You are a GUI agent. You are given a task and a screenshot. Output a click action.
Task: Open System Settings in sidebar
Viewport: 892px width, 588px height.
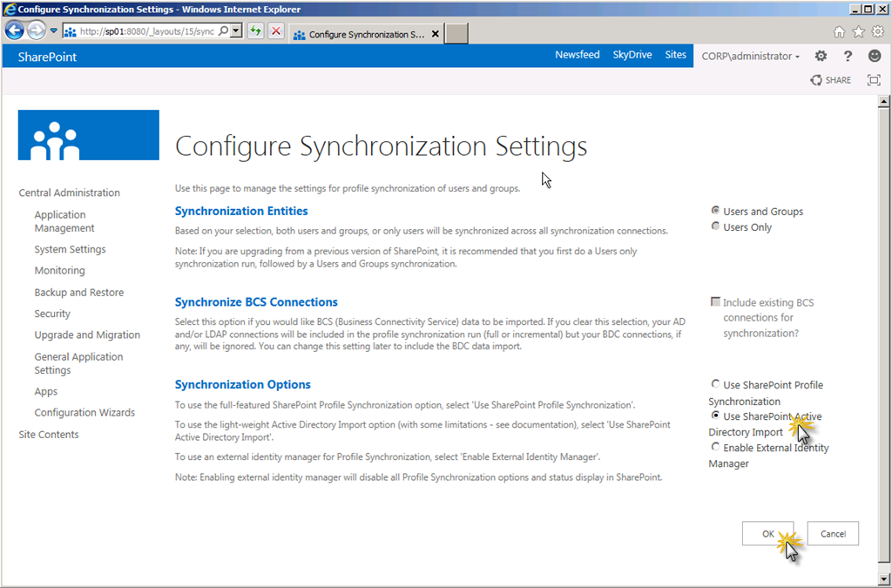pos(70,249)
